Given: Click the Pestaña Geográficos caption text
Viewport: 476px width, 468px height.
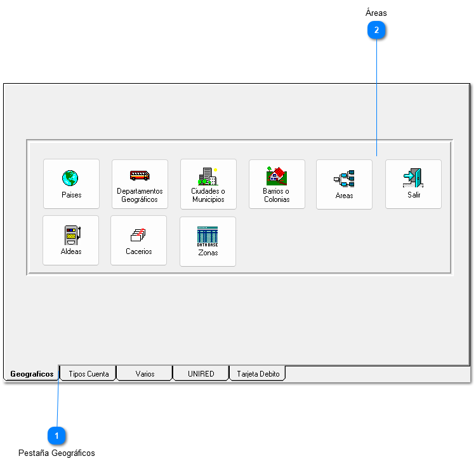Looking at the screenshot, I should click(56, 453).
